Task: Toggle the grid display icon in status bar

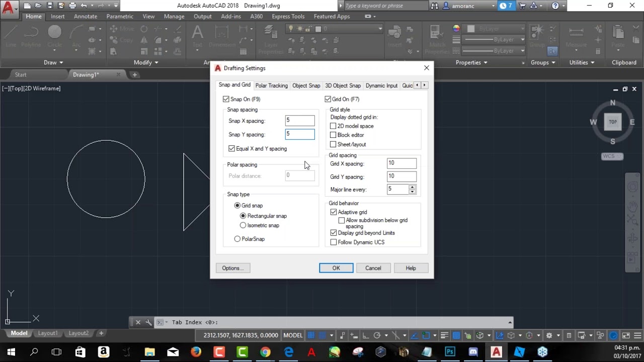Action: tap(311, 335)
